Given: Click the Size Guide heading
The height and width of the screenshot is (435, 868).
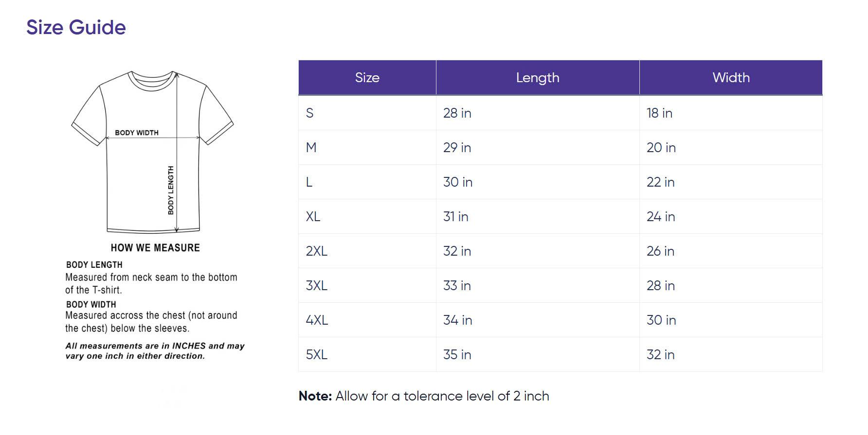Looking at the screenshot, I should tap(76, 27).
